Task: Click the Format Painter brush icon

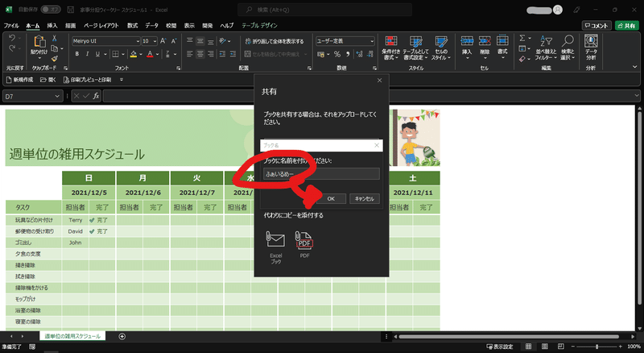Action: pyautogui.click(x=54, y=58)
